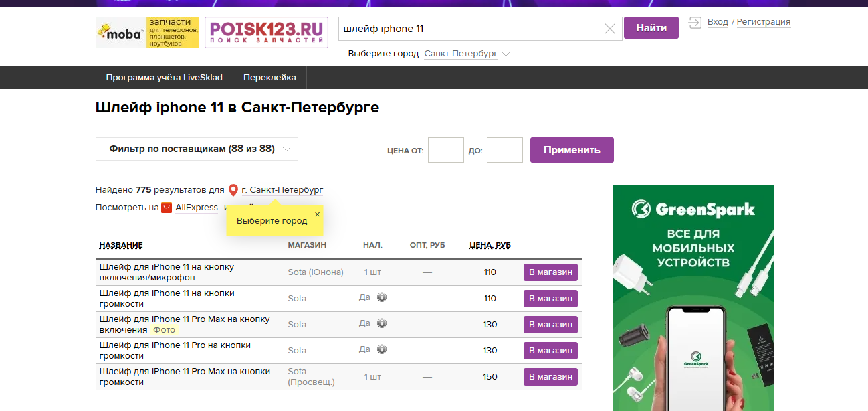868x411 pixels.
Task: Sort by ЦЕНА, РУБ column header
Action: point(490,245)
